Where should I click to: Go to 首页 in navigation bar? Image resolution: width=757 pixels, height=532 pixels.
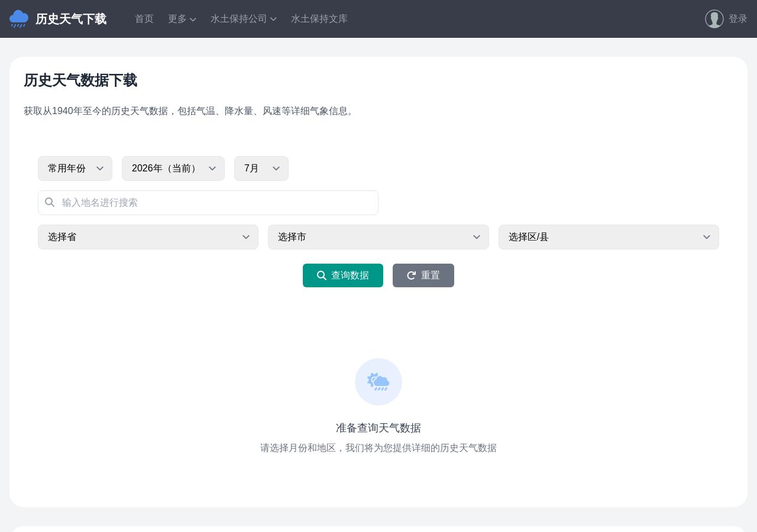[x=144, y=19]
